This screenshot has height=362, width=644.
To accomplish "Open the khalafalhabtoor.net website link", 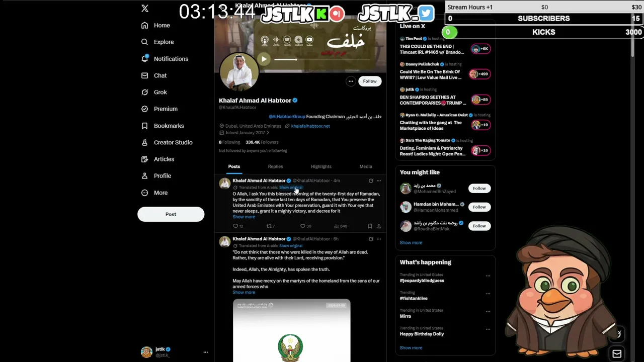I will 310,126.
